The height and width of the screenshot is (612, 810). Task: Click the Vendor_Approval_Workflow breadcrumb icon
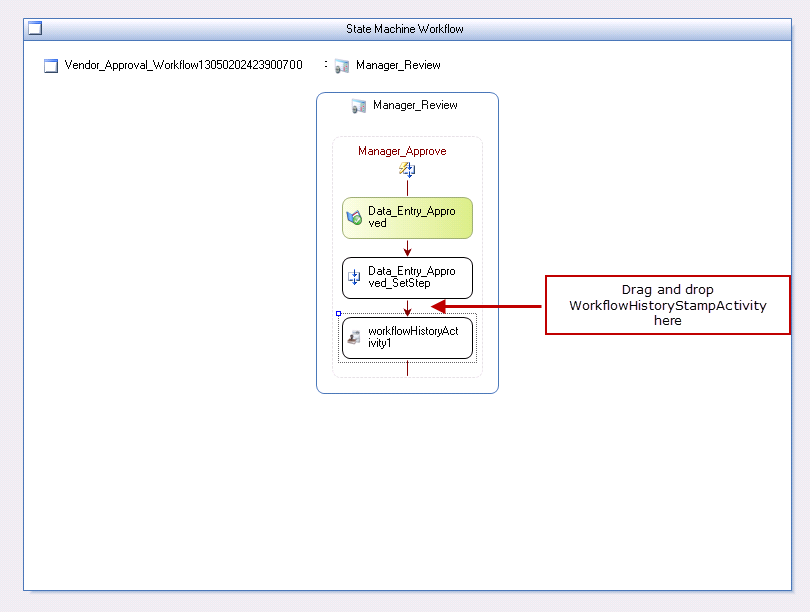coord(51,66)
